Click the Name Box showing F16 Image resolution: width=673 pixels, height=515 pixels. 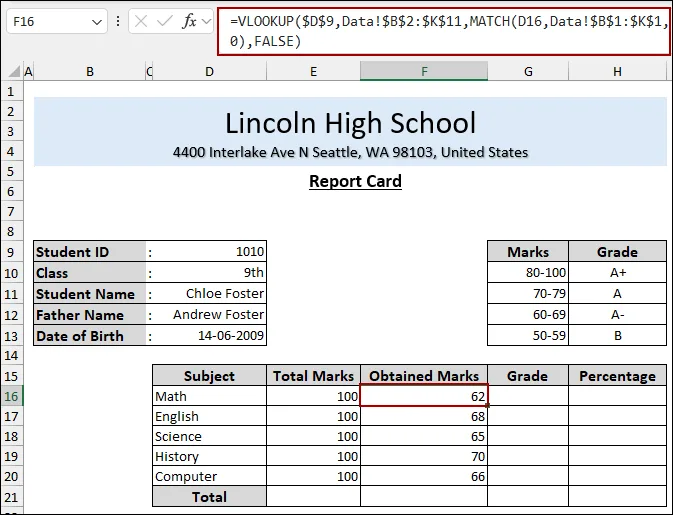click(x=57, y=21)
